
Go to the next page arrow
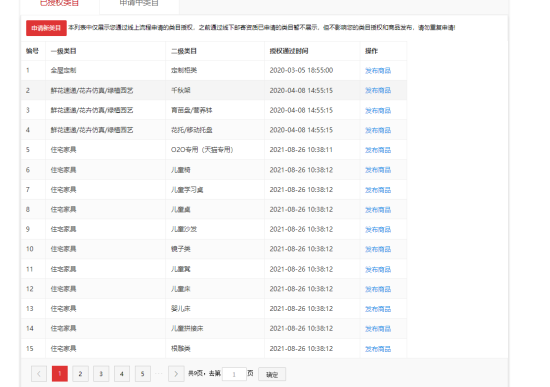176,374
